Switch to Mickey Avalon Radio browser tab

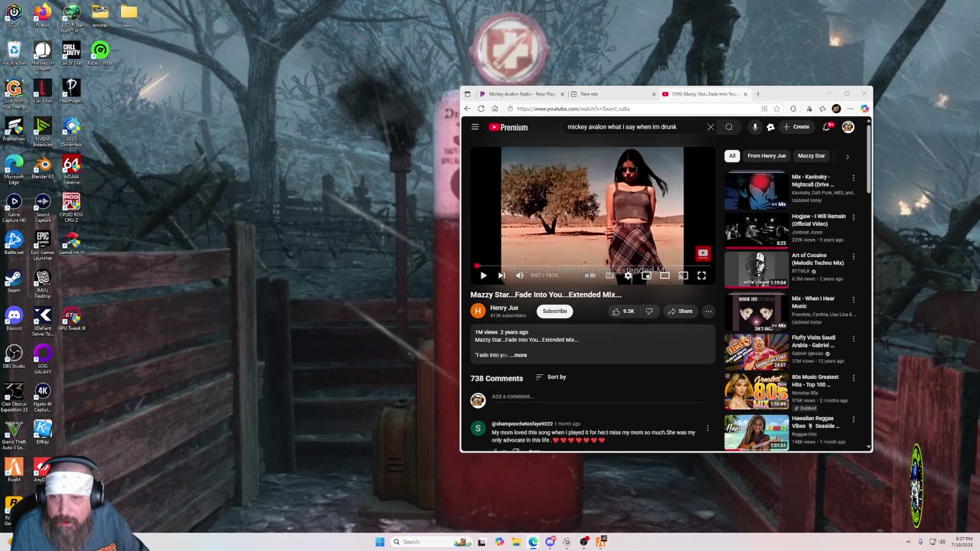pyautogui.click(x=522, y=94)
